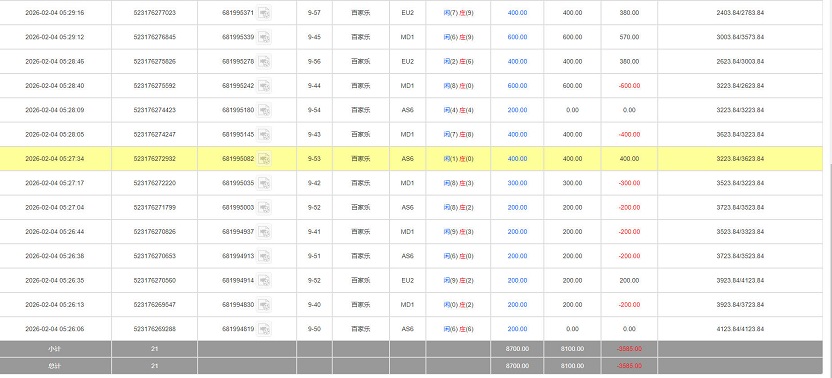Click the round number 9-44
This screenshot has height=378, width=832.
tap(314, 85)
